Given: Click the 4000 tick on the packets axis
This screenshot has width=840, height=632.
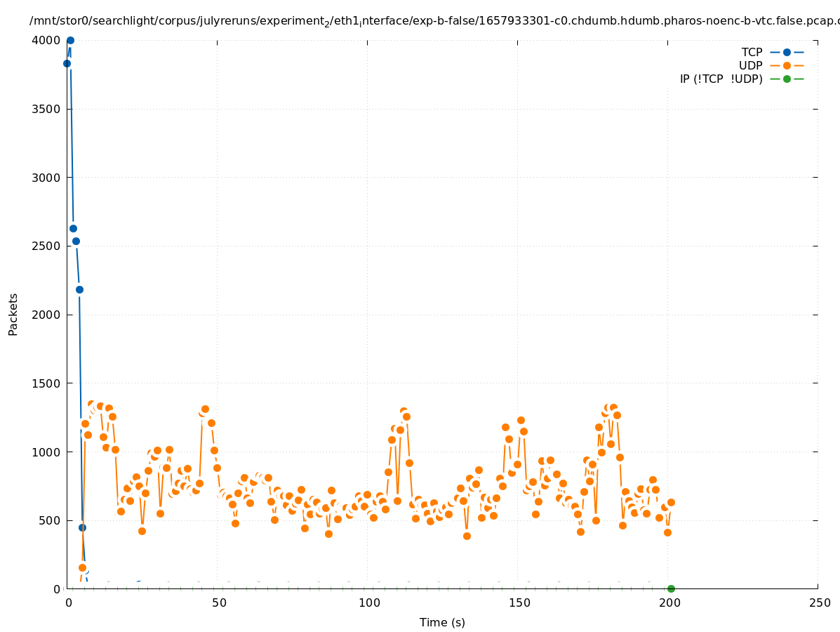Looking at the screenshot, I should (x=47, y=40).
